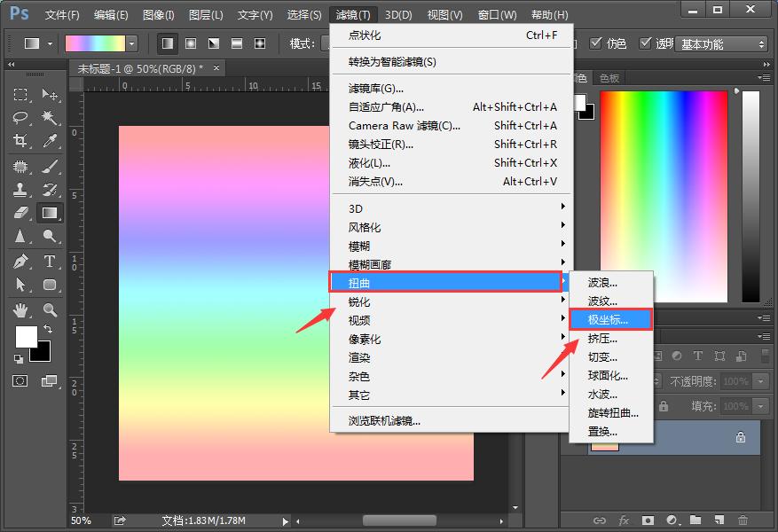Select the Magic Wand tool
Image resolution: width=778 pixels, height=532 pixels.
(x=50, y=118)
